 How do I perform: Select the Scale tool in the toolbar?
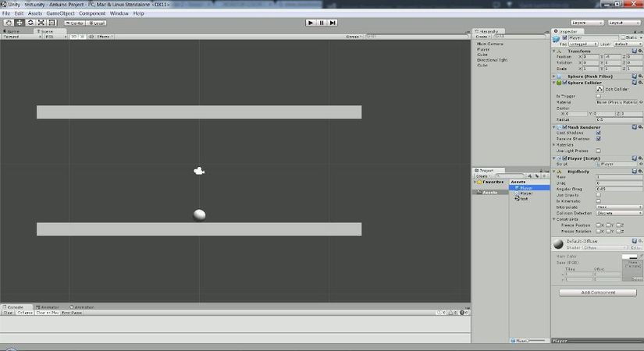[41, 23]
